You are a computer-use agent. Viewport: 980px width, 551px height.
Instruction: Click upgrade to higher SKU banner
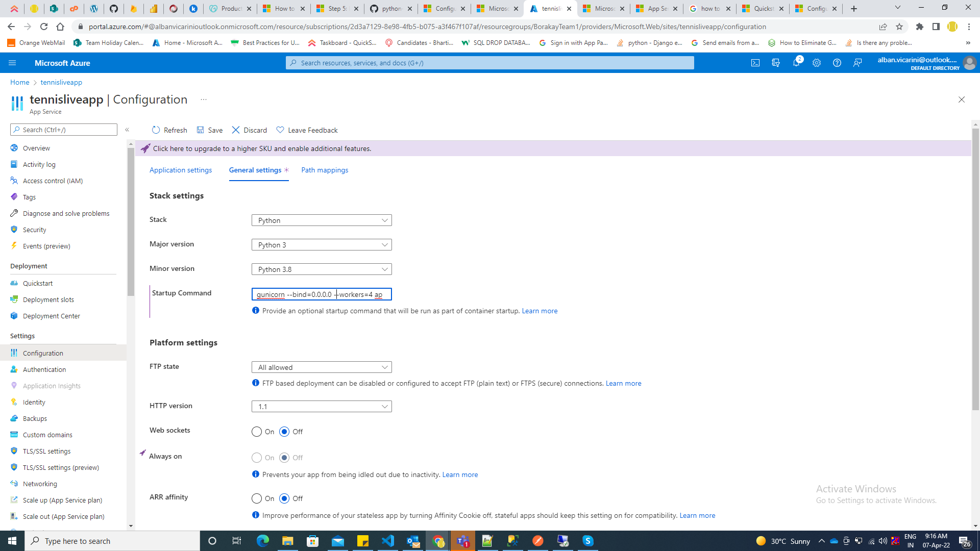[x=262, y=148]
